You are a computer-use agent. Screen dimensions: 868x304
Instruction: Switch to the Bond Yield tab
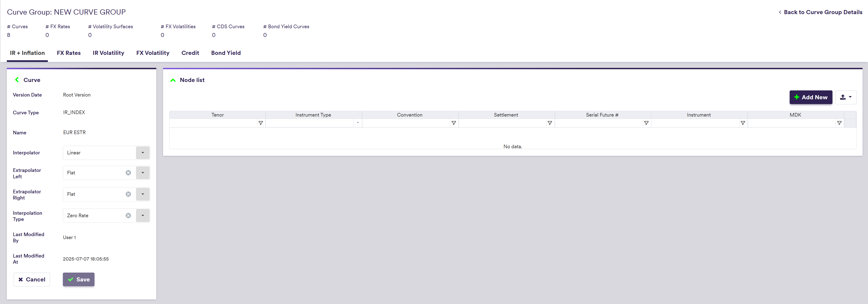pos(226,53)
